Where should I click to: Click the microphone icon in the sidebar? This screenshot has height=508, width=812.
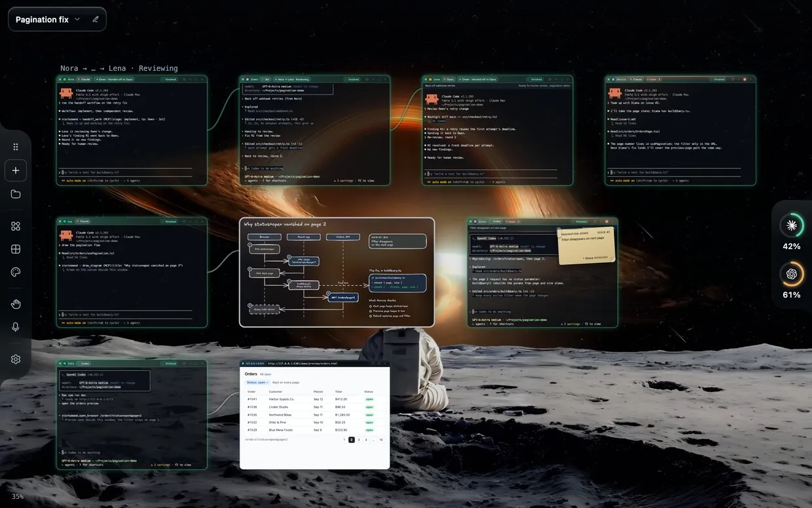pos(16,327)
